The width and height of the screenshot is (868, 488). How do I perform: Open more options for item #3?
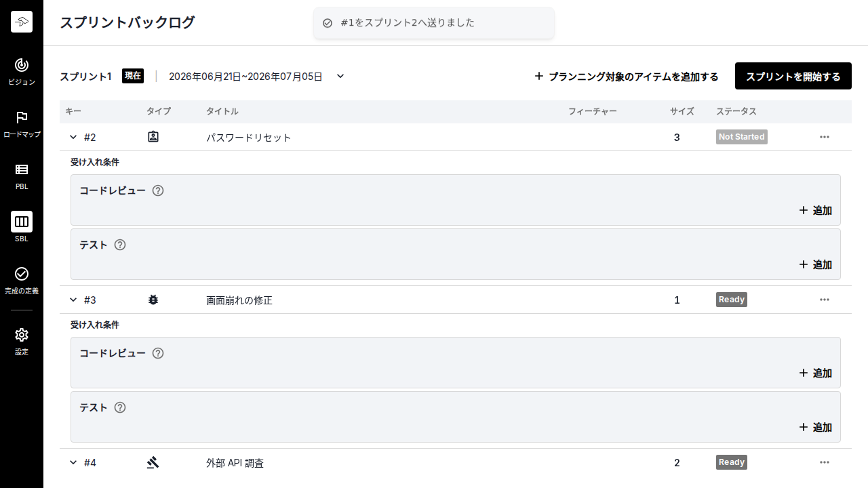(825, 300)
